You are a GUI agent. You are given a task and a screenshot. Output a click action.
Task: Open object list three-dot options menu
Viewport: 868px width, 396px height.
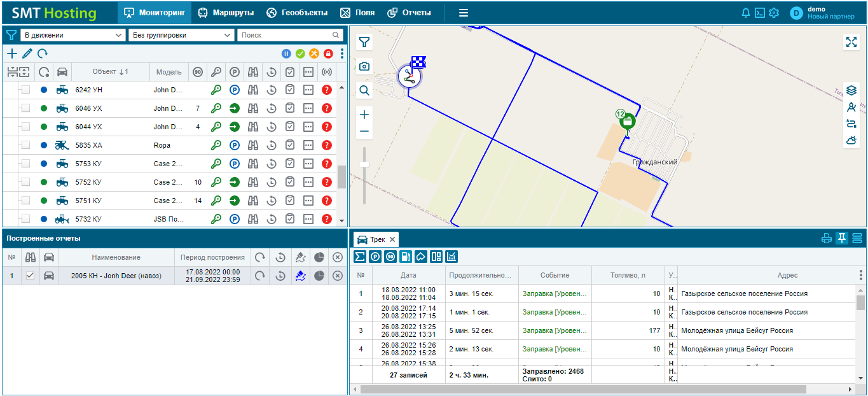(x=342, y=53)
